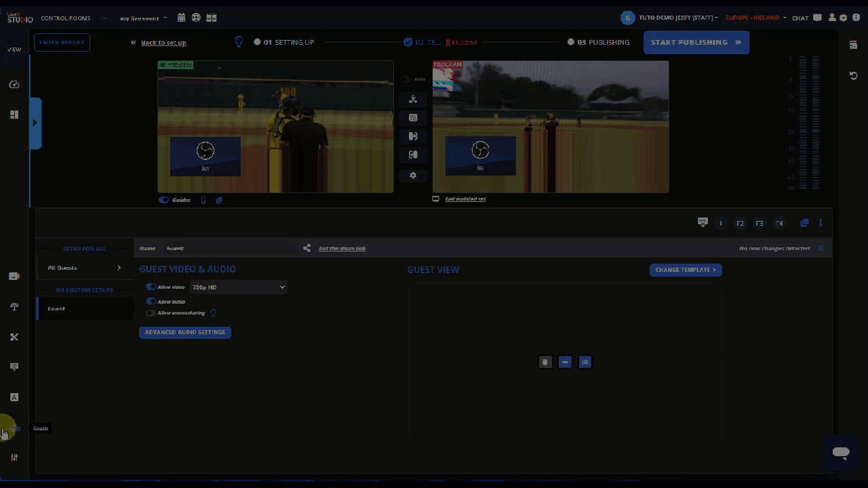Click the audio mixer sliders sidebar icon
This screenshot has width=868, height=488.
coord(14,457)
